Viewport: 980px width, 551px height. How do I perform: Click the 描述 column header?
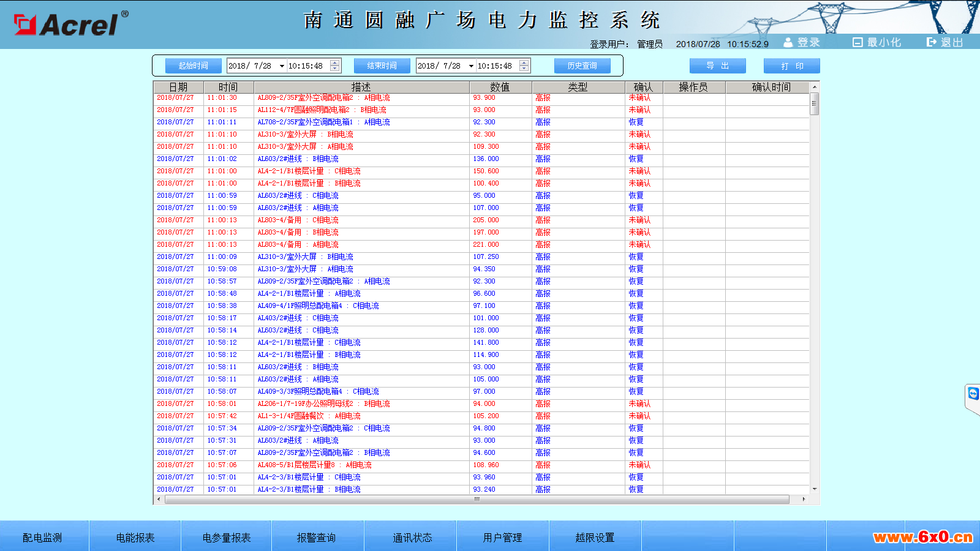361,87
